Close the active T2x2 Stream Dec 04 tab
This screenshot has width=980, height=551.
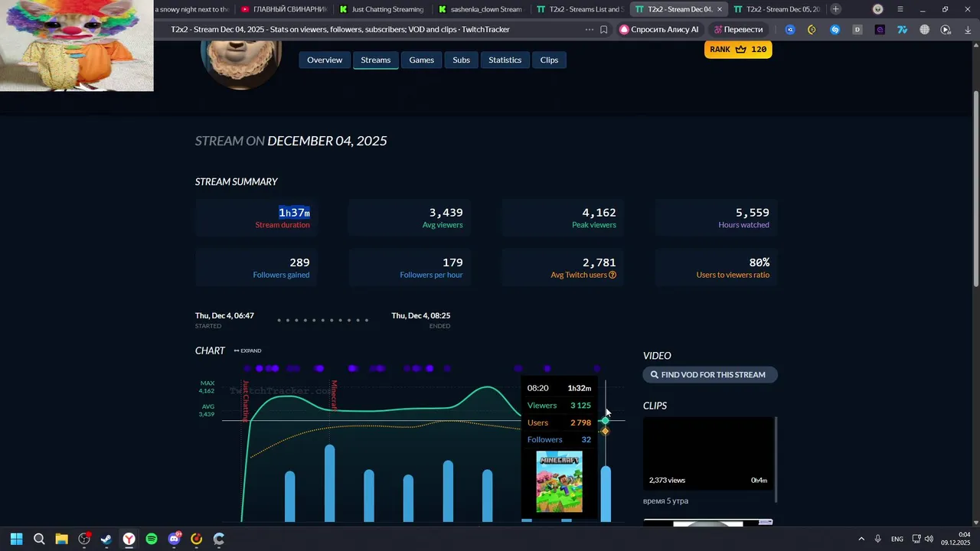(x=719, y=9)
